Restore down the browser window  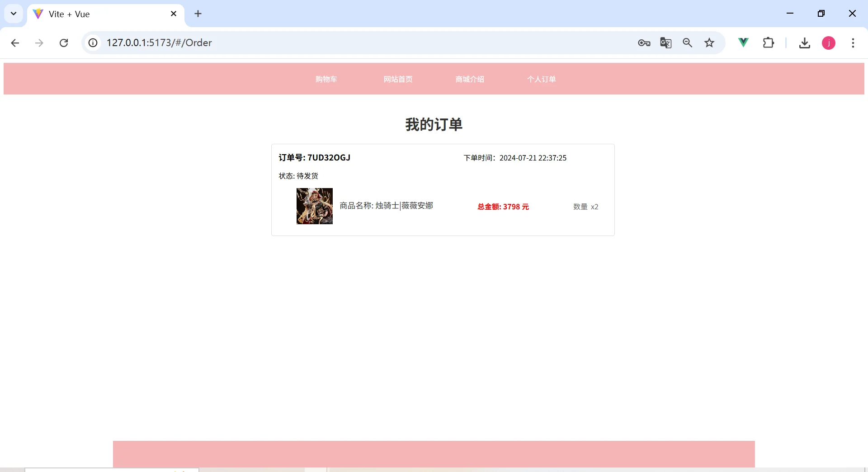pyautogui.click(x=821, y=14)
